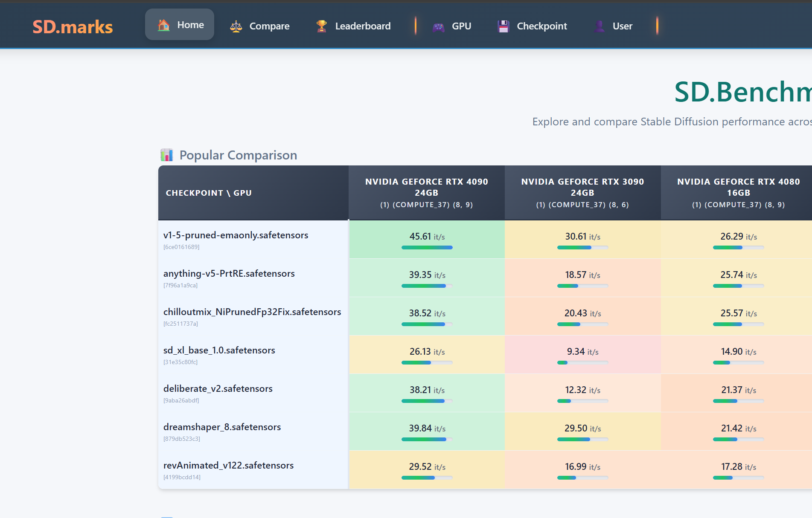Click the Popular Comparison heading
Screen dimensions: 812x518
click(238, 155)
